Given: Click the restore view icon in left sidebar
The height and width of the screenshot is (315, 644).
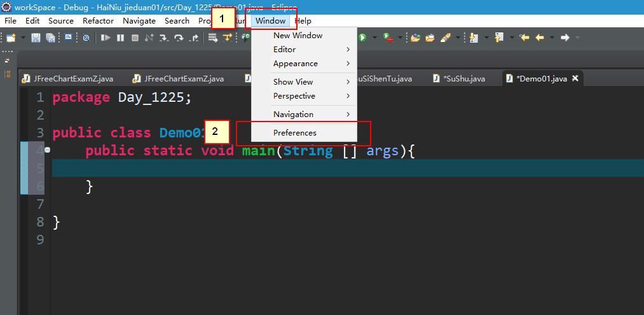Looking at the screenshot, I should [7, 61].
